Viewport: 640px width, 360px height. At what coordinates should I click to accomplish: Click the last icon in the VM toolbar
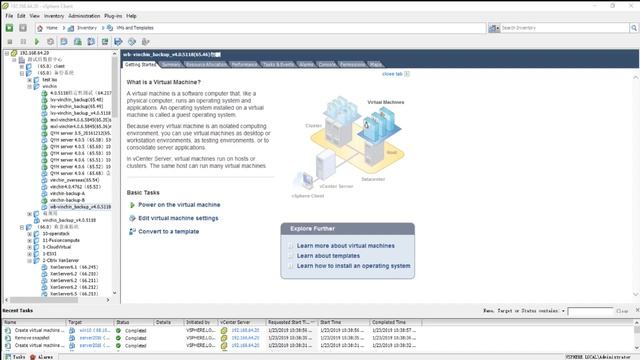click(x=145, y=42)
